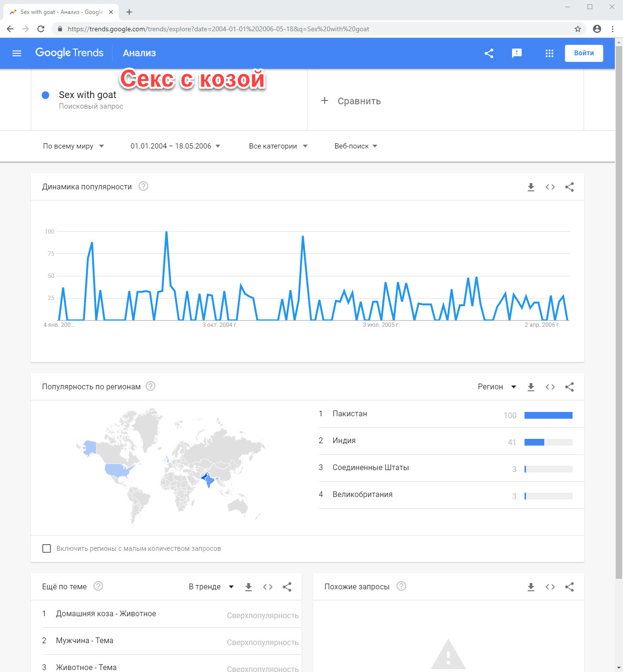Open the Все категории dropdown
The image size is (623, 672).
[x=278, y=146]
